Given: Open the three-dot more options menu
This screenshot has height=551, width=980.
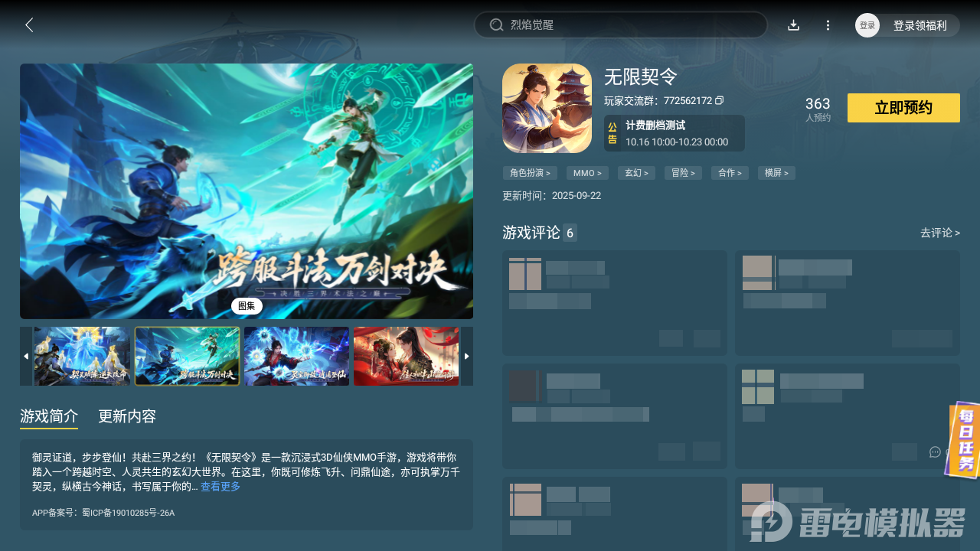Looking at the screenshot, I should click(x=828, y=25).
